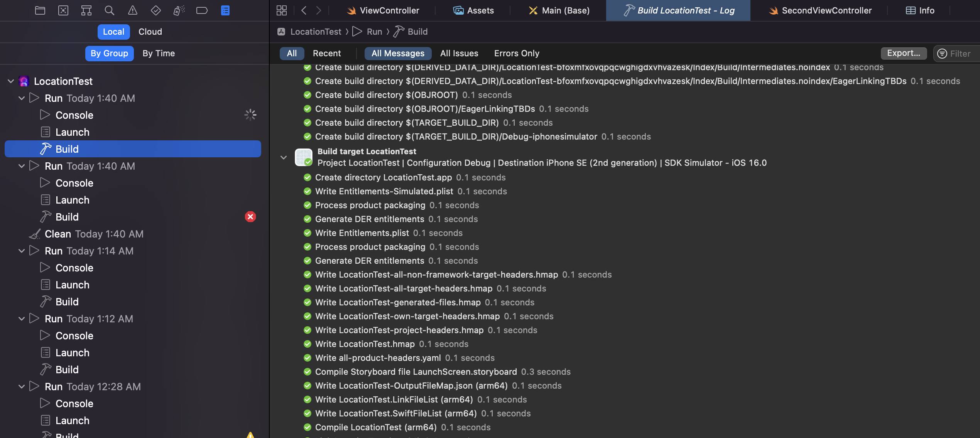Collapse the Run Today 1:14 AM group

[22, 251]
